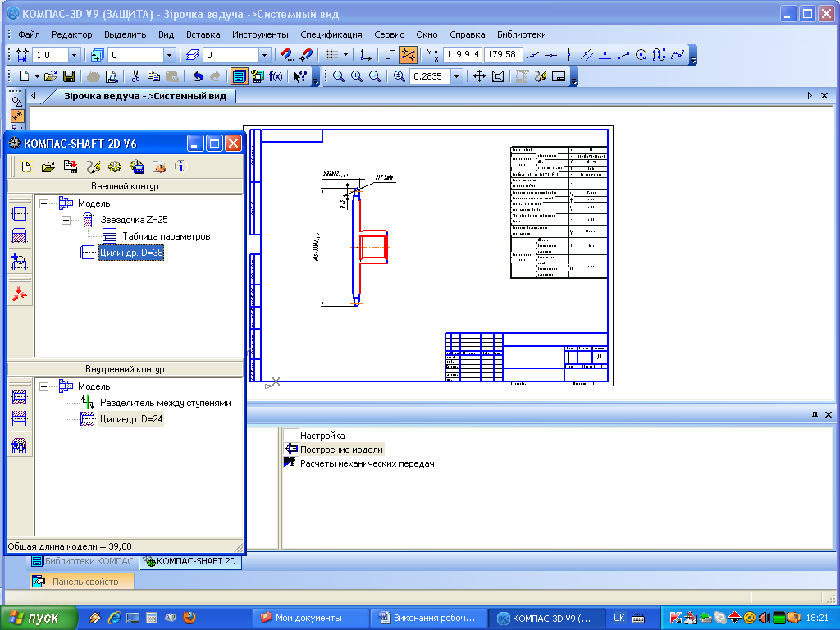Click the yellow gear icon in SHAFT toolbar
840x630 pixels.
[115, 167]
